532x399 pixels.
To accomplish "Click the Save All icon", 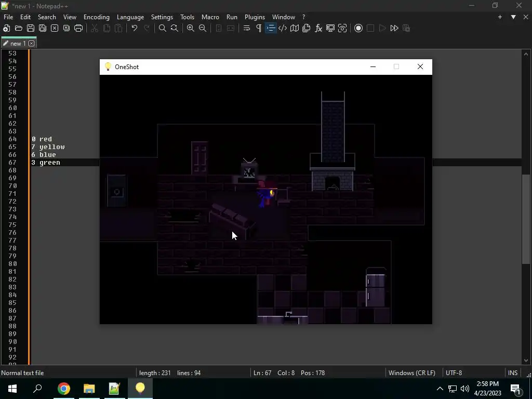I will (x=43, y=28).
